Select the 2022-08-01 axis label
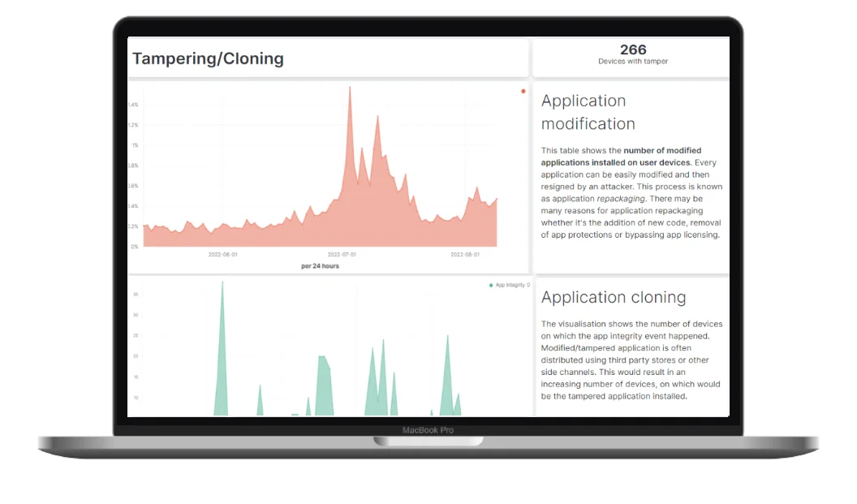857x504 pixels. (x=464, y=253)
